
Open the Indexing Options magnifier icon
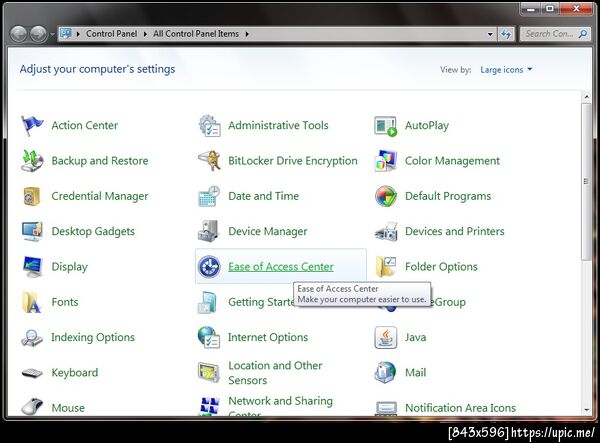click(32, 338)
